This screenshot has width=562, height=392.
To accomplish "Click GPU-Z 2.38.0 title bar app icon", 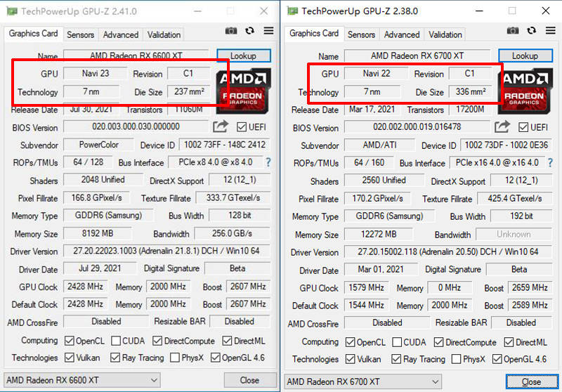I will coord(292,11).
